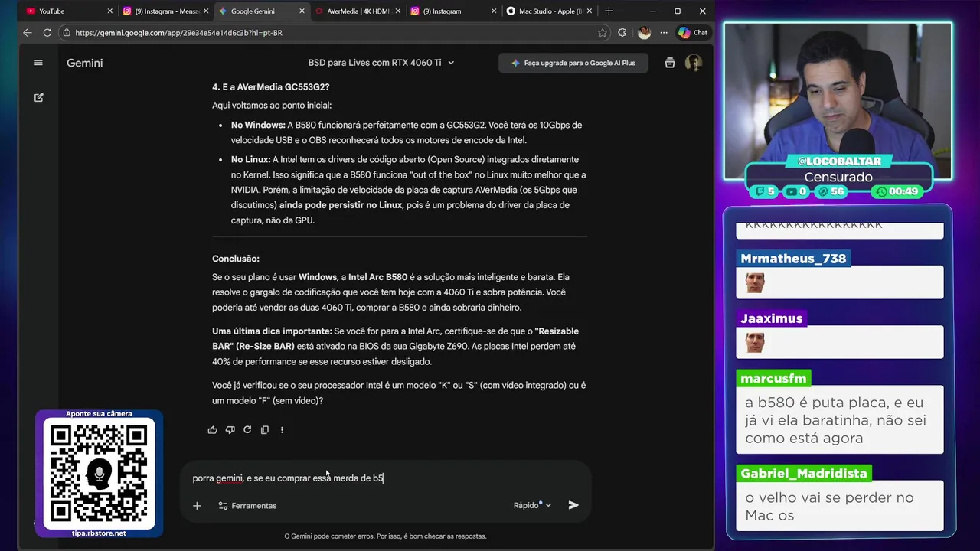Send the typed prompt to Gemini

[x=573, y=505]
